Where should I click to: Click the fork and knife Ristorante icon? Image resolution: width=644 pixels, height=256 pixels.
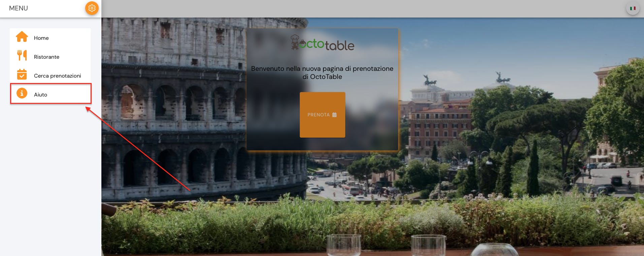[22, 55]
